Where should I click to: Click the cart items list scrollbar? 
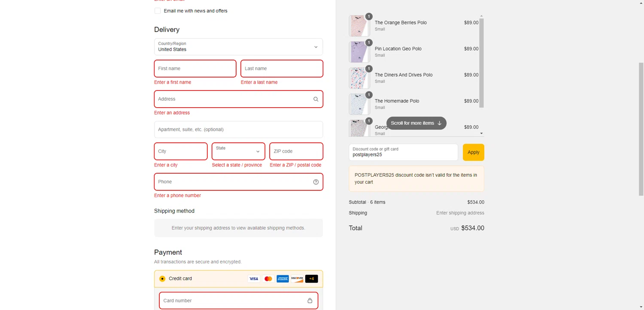pyautogui.click(x=481, y=63)
